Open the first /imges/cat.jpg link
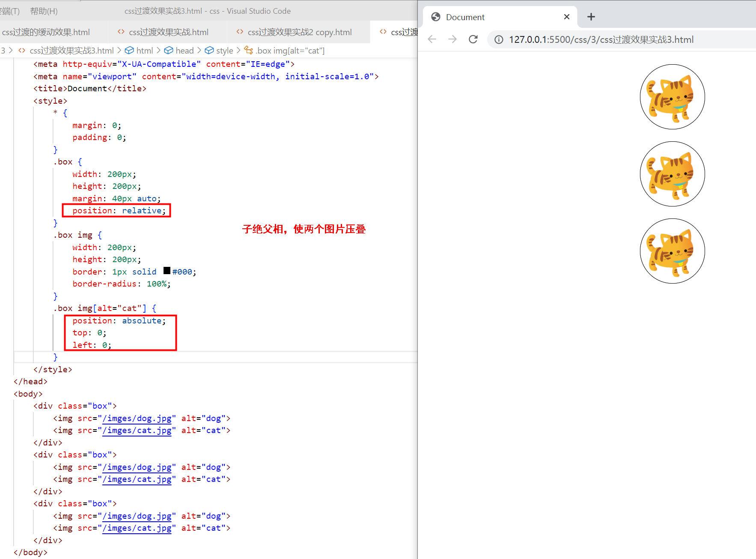Screen dimensions: 756x559 [x=137, y=430]
